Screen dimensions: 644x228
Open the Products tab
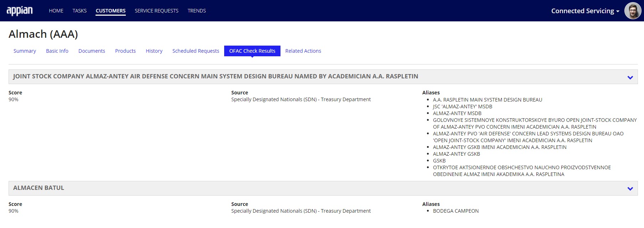125,51
